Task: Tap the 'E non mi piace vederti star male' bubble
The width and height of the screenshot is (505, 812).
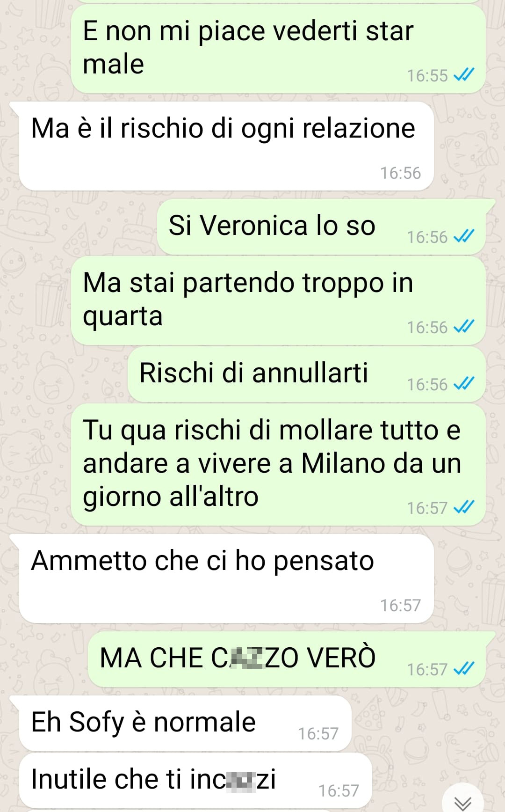Action: [x=278, y=49]
